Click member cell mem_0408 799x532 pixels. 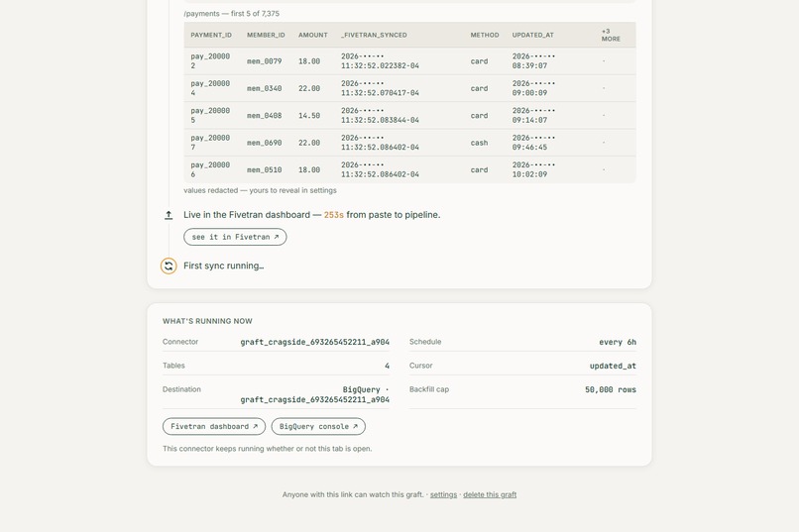click(265, 116)
